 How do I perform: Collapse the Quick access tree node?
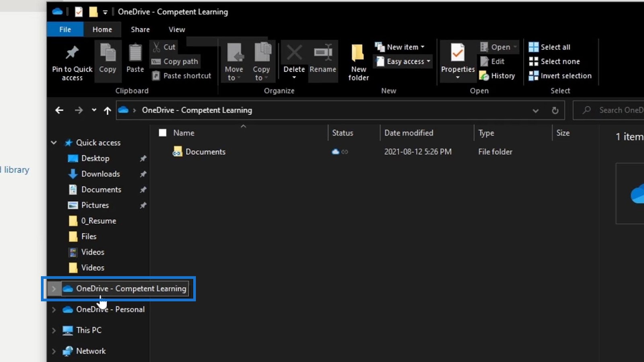pyautogui.click(x=54, y=142)
